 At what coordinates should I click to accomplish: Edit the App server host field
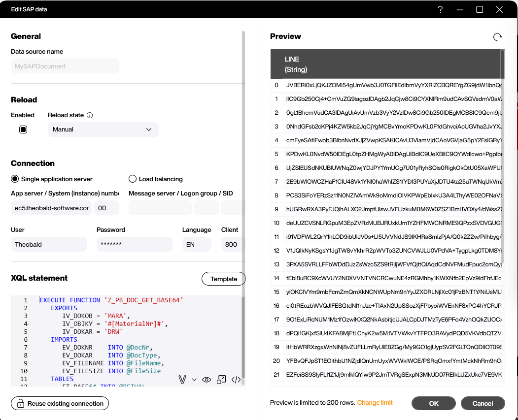51,208
